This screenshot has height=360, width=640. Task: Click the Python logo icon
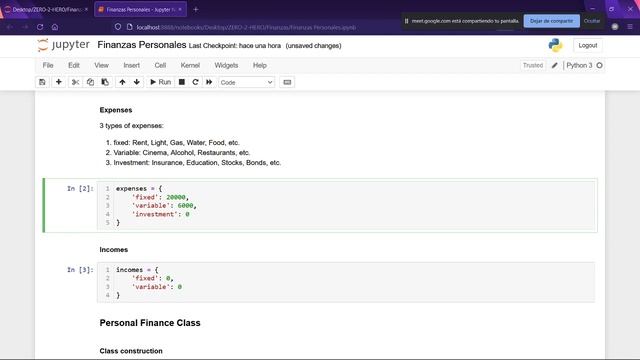pyautogui.click(x=555, y=45)
